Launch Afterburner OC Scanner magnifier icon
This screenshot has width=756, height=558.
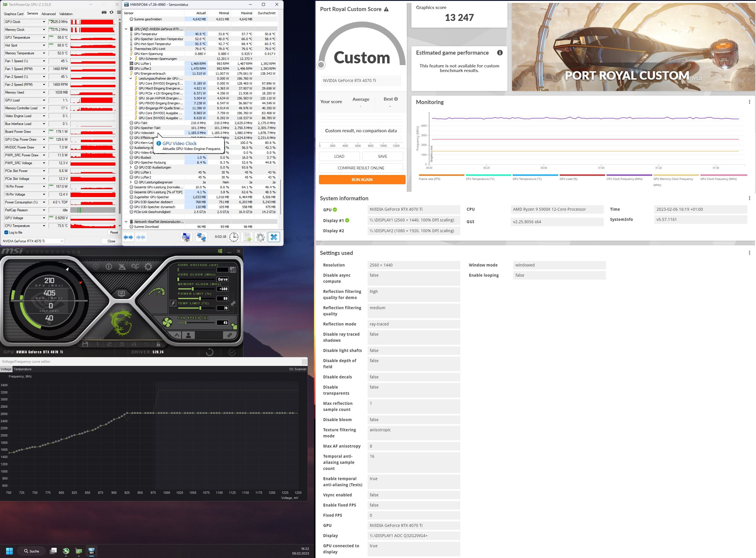click(x=135, y=267)
